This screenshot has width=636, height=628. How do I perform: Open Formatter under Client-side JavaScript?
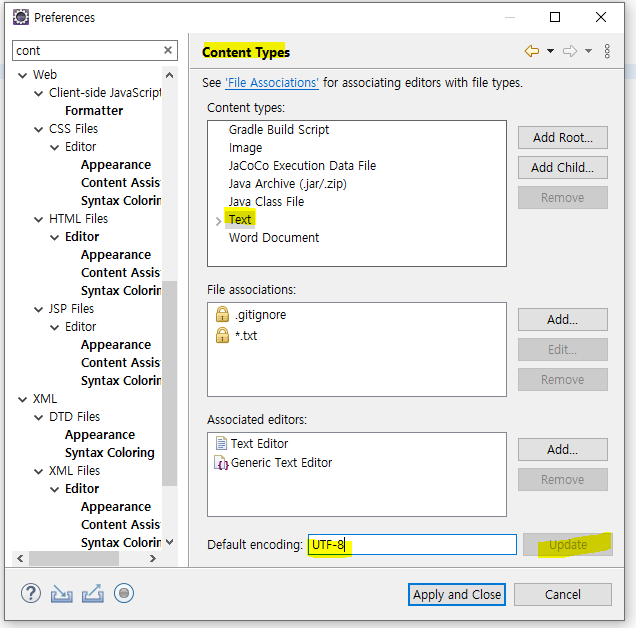94,111
